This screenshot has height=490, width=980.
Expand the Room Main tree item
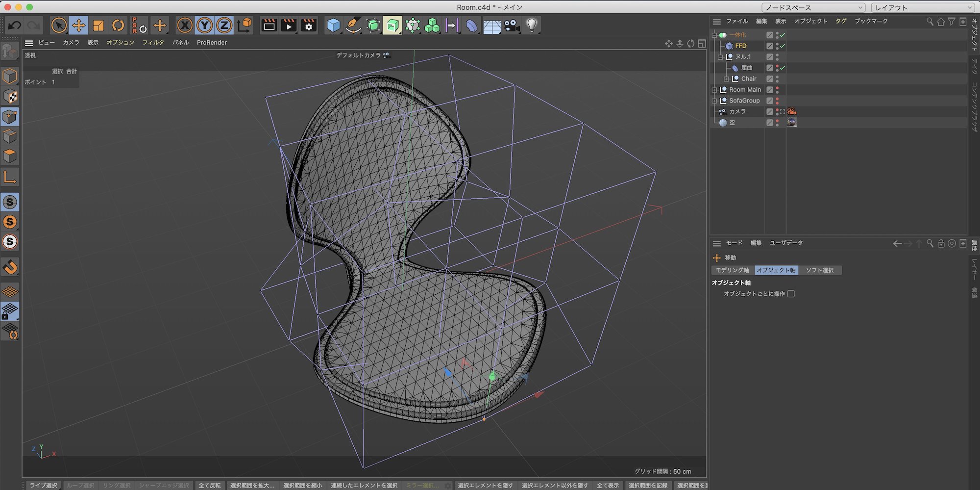pyautogui.click(x=714, y=90)
